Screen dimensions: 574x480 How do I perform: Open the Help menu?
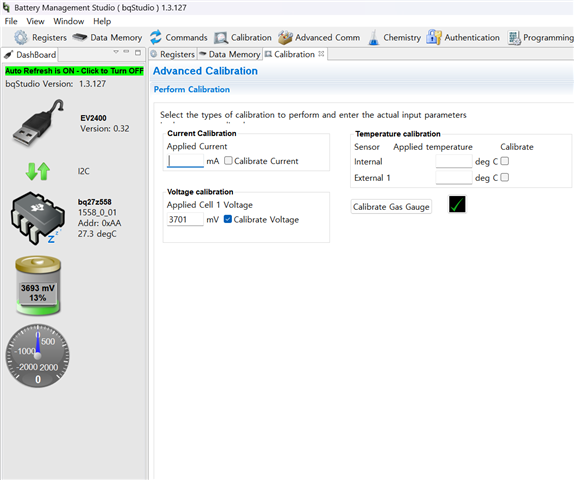102,21
